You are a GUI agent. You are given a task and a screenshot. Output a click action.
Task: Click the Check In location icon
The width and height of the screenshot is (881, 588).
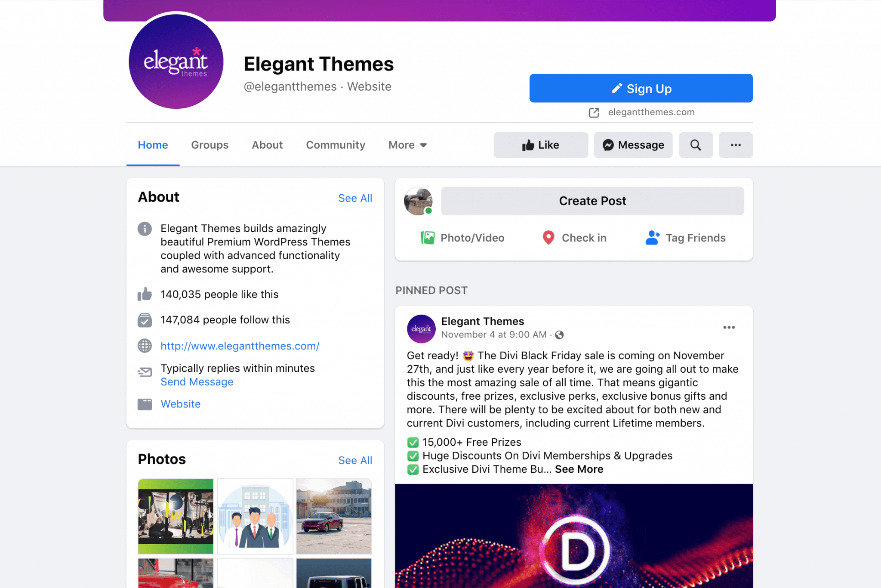pos(547,238)
